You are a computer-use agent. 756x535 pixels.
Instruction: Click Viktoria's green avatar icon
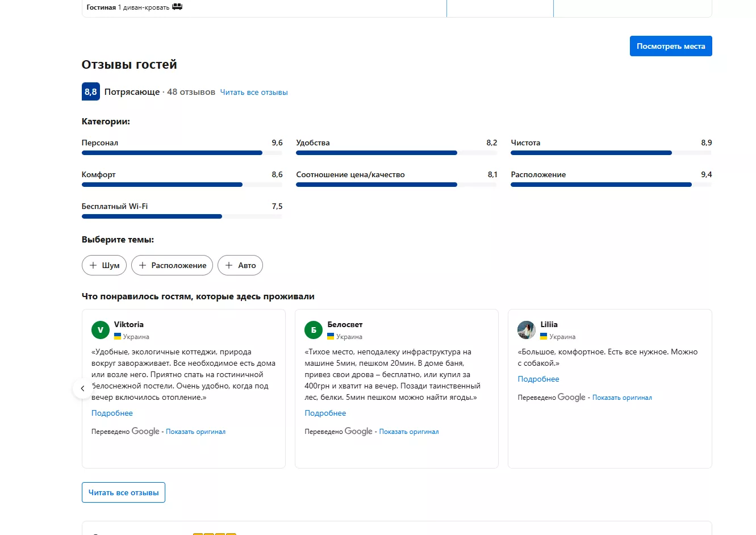101,330
